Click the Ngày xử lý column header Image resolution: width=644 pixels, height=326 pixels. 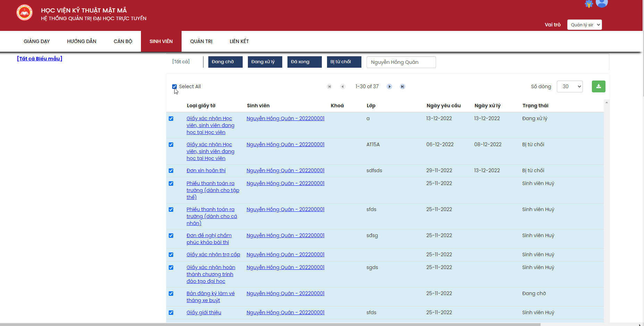[x=487, y=106]
